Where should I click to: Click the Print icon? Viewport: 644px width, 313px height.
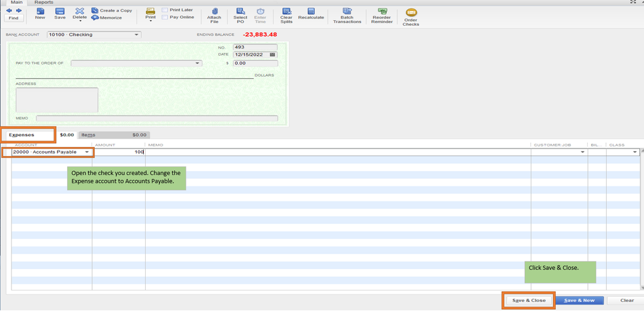pos(150,11)
